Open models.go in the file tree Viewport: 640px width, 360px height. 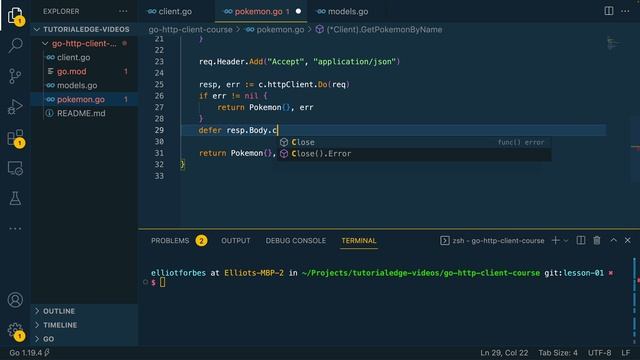(84, 85)
